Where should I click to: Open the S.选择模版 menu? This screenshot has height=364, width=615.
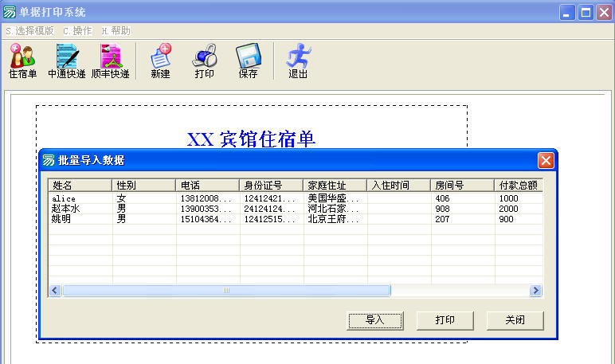pyautogui.click(x=29, y=31)
